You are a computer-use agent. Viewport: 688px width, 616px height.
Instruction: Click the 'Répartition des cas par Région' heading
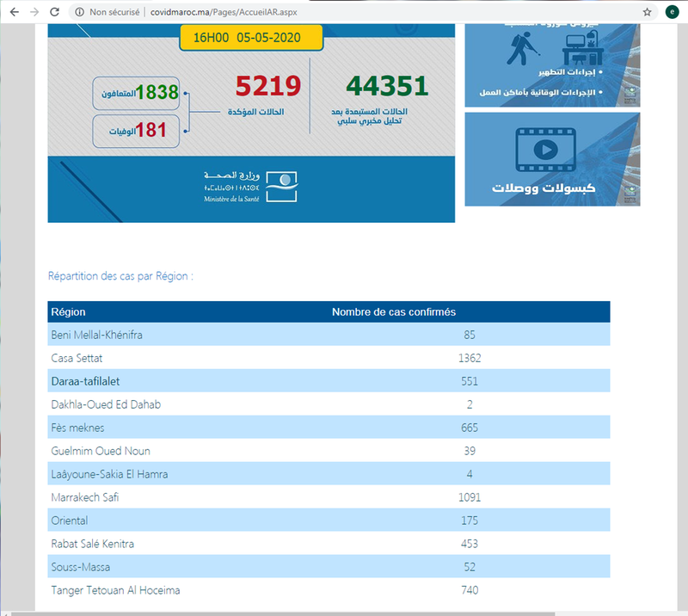pyautogui.click(x=120, y=277)
